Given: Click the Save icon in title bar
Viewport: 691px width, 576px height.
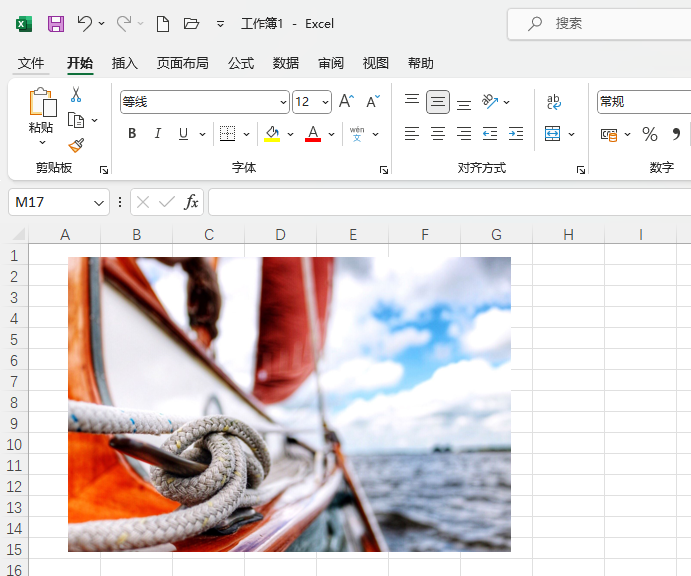Looking at the screenshot, I should click(x=56, y=23).
